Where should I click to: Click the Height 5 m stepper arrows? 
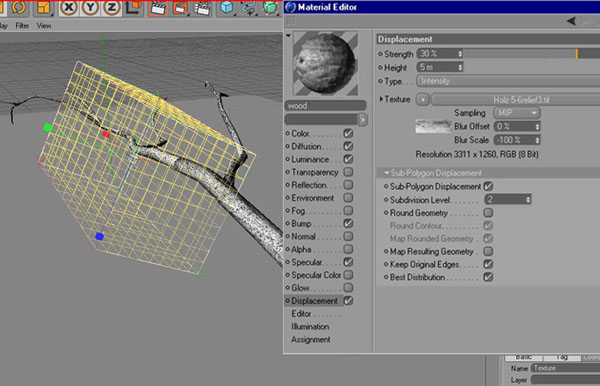(x=460, y=67)
